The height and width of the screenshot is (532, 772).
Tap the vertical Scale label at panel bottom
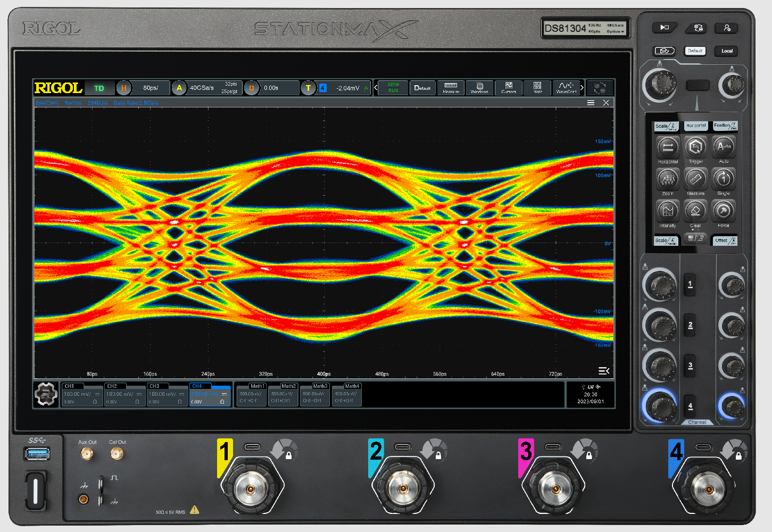(x=666, y=241)
